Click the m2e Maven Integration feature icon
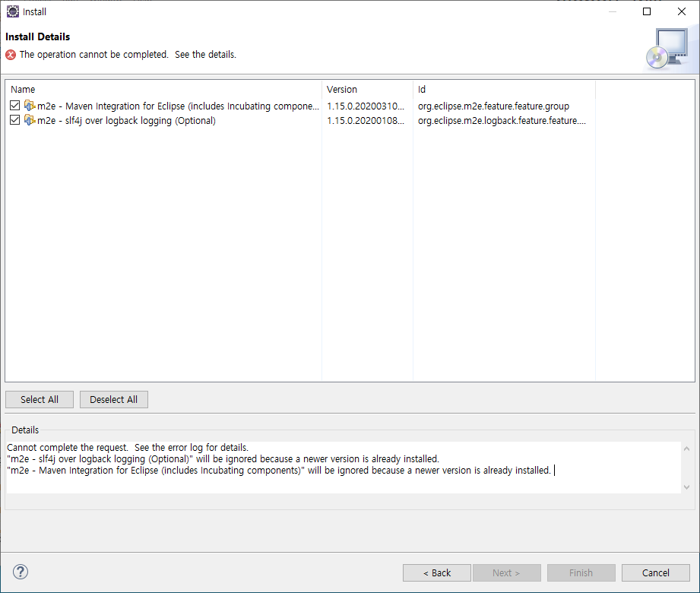Screen dimensions: 700x593 pyautogui.click(x=30, y=106)
